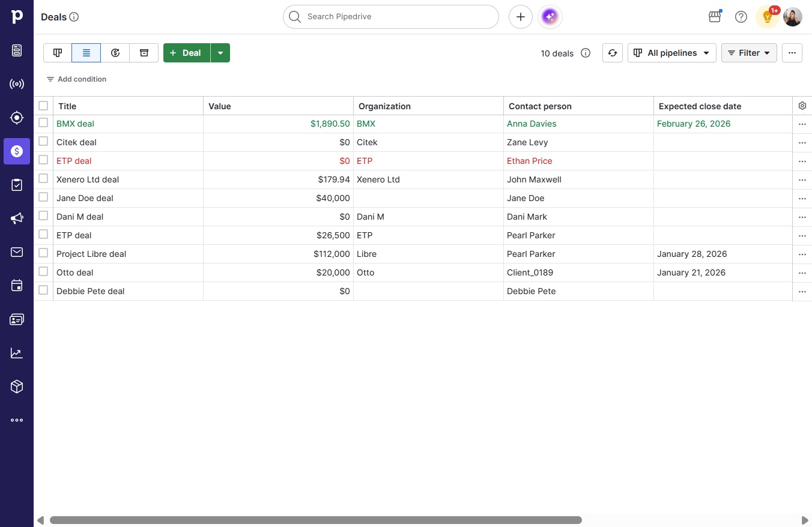812x527 pixels.
Task: Open the Marketplace store icon
Action: coord(715,17)
